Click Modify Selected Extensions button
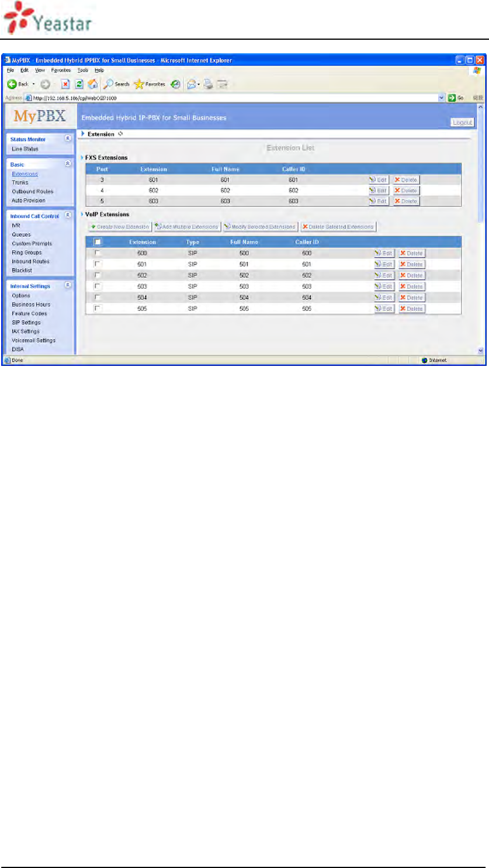The width and height of the screenshot is (489, 868). point(261,227)
